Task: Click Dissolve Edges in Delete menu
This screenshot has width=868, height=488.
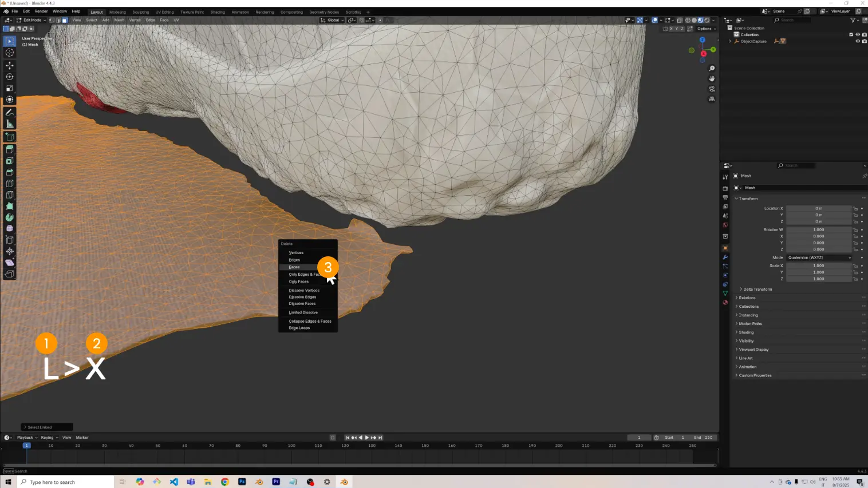Action: (302, 297)
